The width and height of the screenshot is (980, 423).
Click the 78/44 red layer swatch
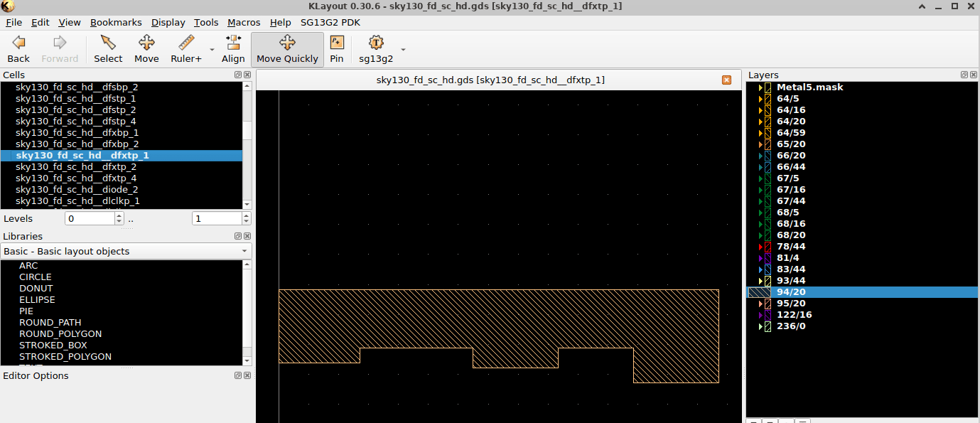pos(768,247)
